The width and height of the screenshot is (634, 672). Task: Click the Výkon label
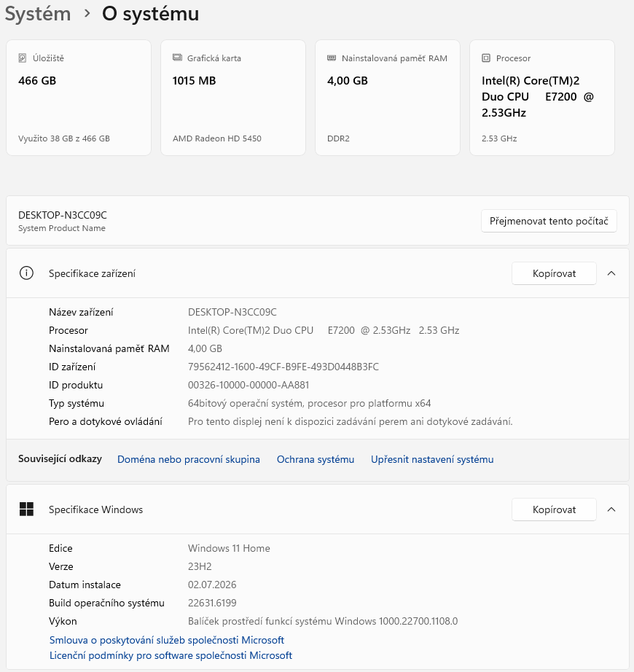pyautogui.click(x=63, y=621)
